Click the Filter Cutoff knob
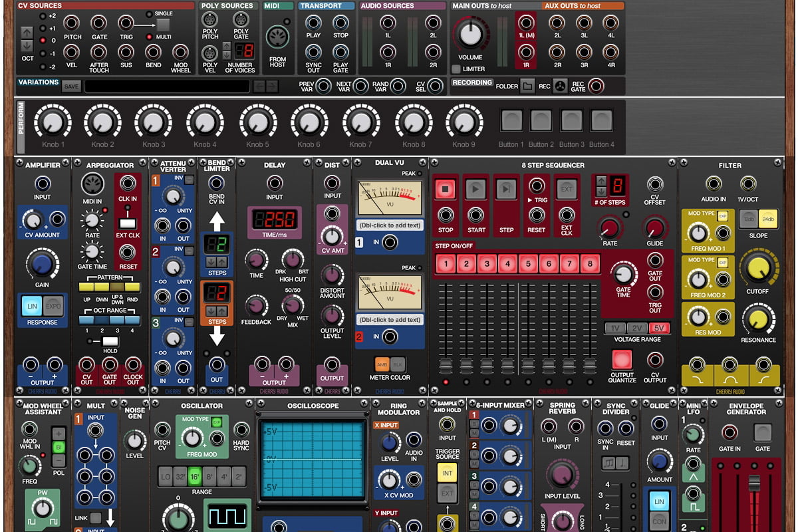The height and width of the screenshot is (532, 798). [x=757, y=267]
